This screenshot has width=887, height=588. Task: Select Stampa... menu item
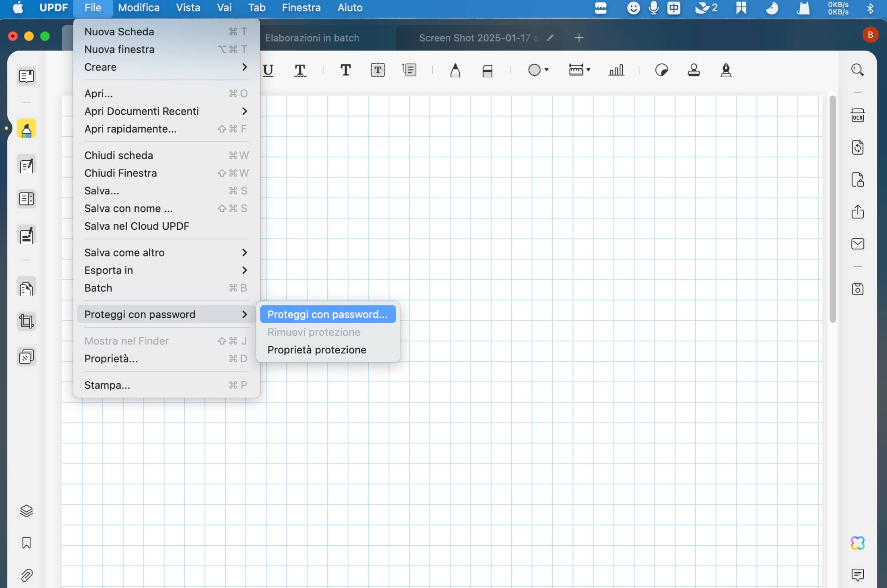(166, 385)
